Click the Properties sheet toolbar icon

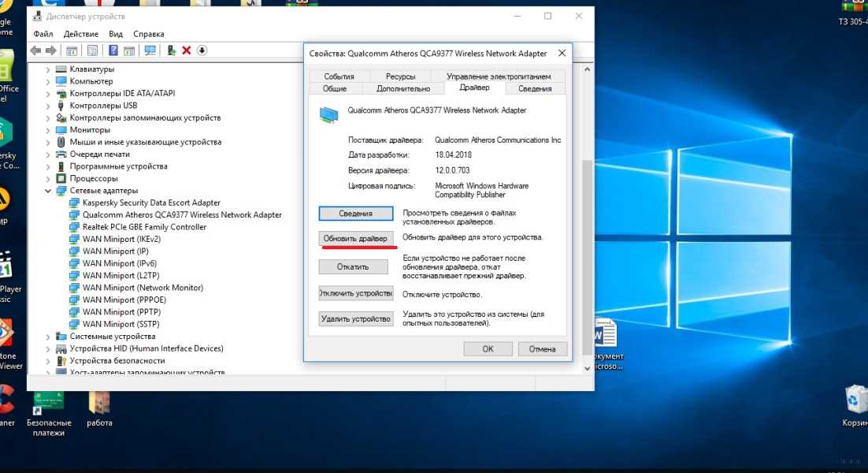click(92, 50)
